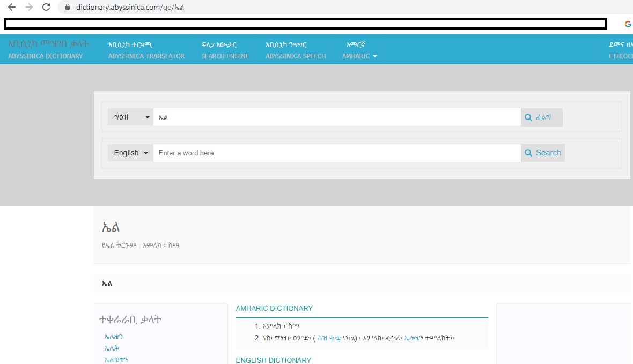
Task: Select definition one text አምላክ ፣ ስማ
Action: click(281, 326)
